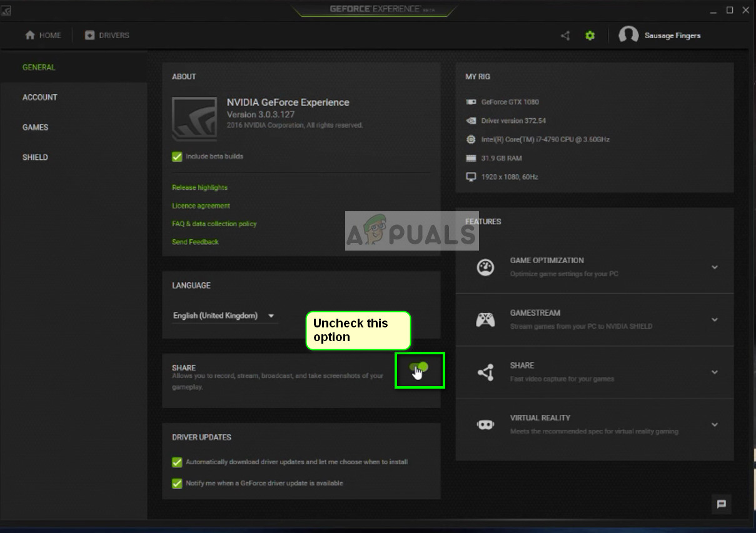The image size is (756, 533).
Task: Switch to the Drivers tab
Action: point(107,36)
